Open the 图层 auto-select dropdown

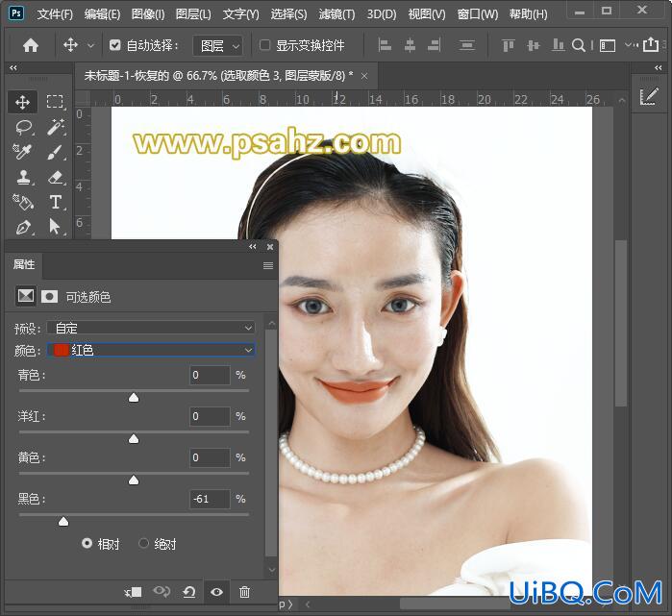(218, 45)
